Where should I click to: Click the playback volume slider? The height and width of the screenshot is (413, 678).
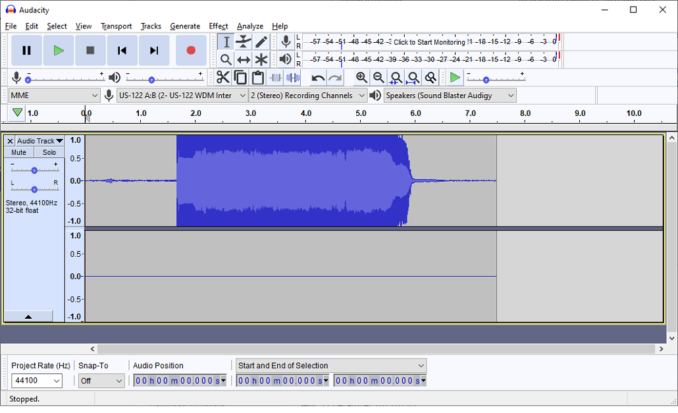coord(164,78)
